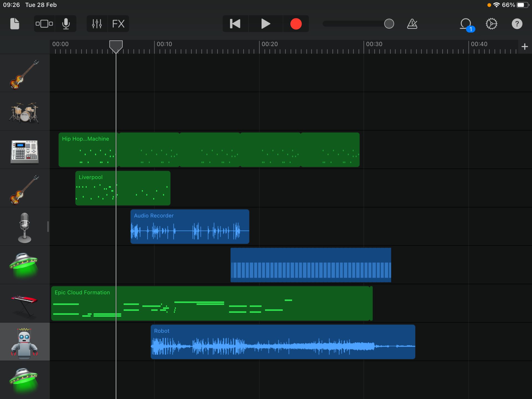Image resolution: width=532 pixels, height=399 pixels.
Task: Select the vintage microphone Audio Recorder track icon
Action: 24,227
